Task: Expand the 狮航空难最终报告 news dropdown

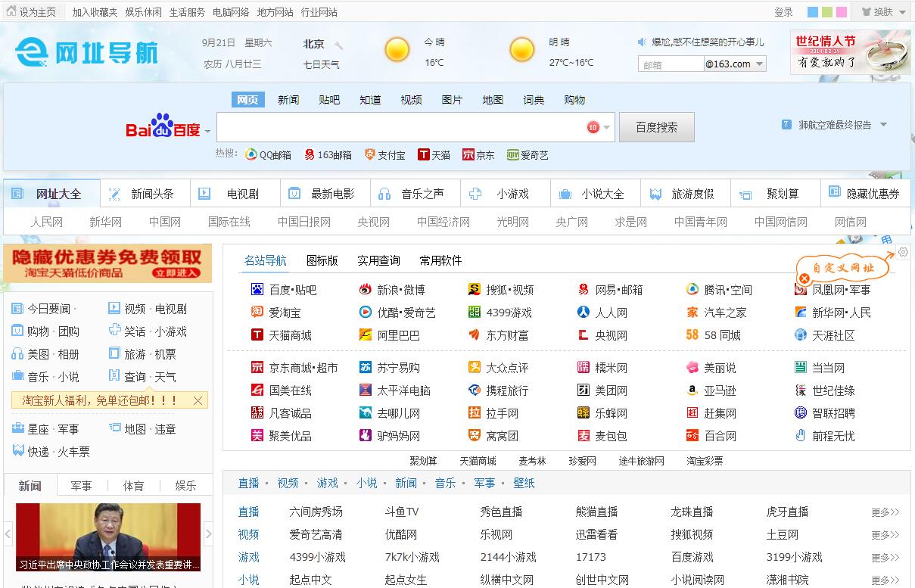Action: 883,125
